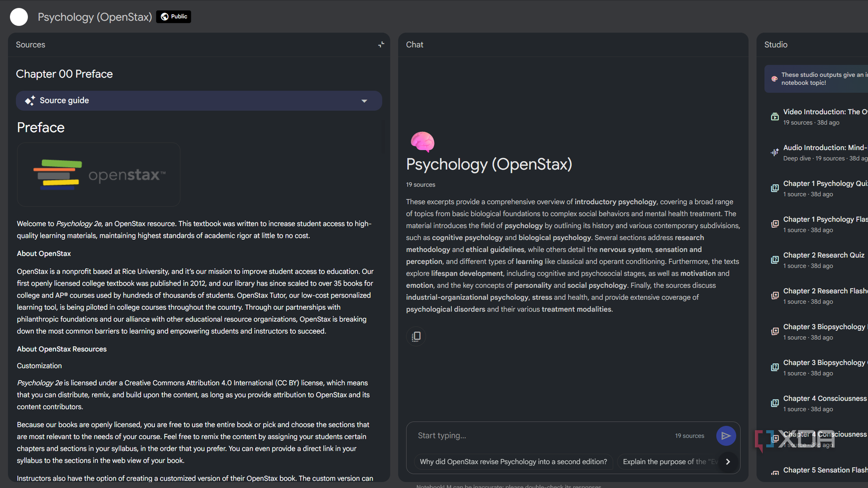The width and height of the screenshot is (868, 488).
Task: Click the OpenStax logo image in the Preface
Action: 99,175
